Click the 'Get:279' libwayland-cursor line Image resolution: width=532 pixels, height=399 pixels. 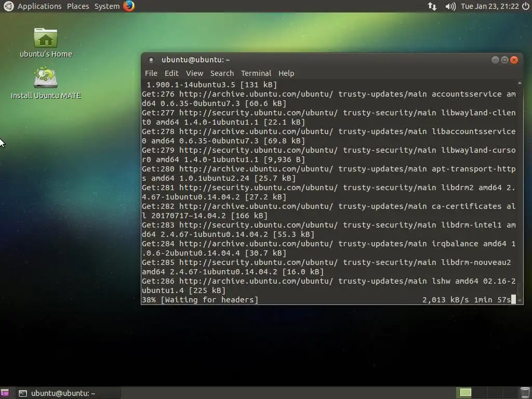(329, 155)
